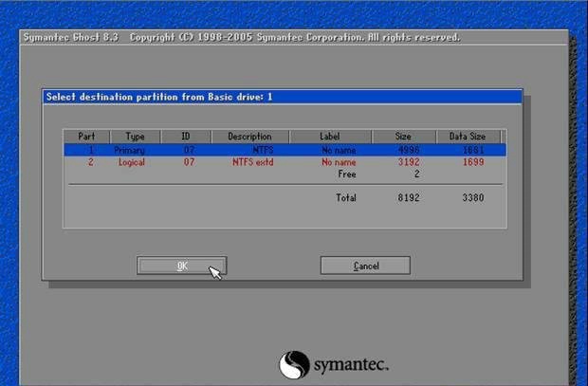
Task: Click the Data Size column header
Action: pyautogui.click(x=468, y=137)
